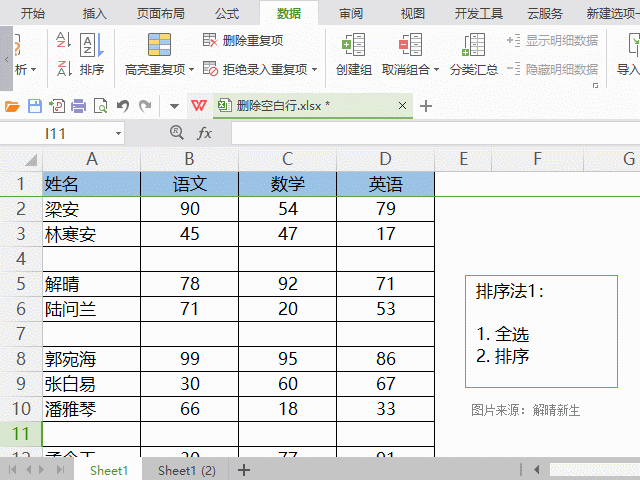Viewport: 640px width, 480px height.
Task: Click 拒绝录入重复项 reject duplicates entry
Action: 255,69
